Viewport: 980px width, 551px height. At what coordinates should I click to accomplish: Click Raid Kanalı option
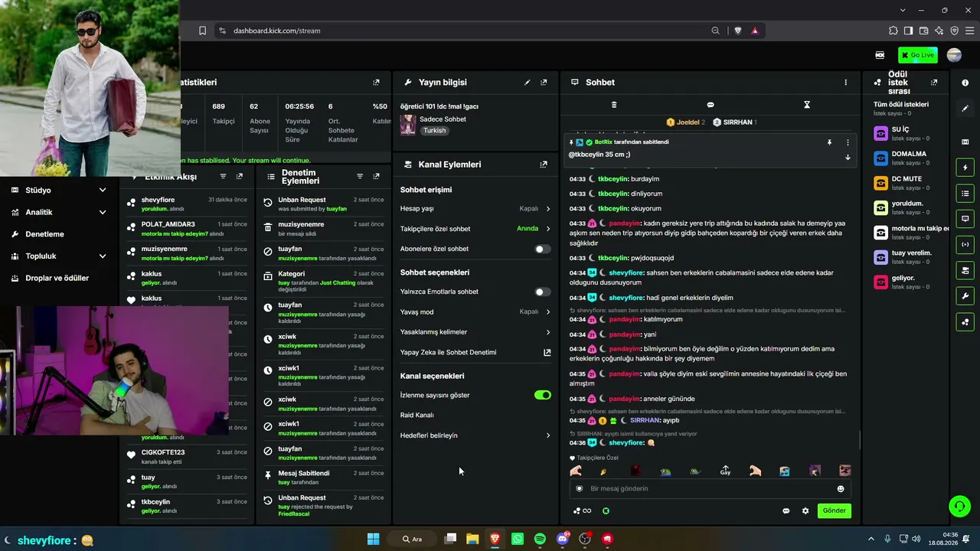coord(417,415)
